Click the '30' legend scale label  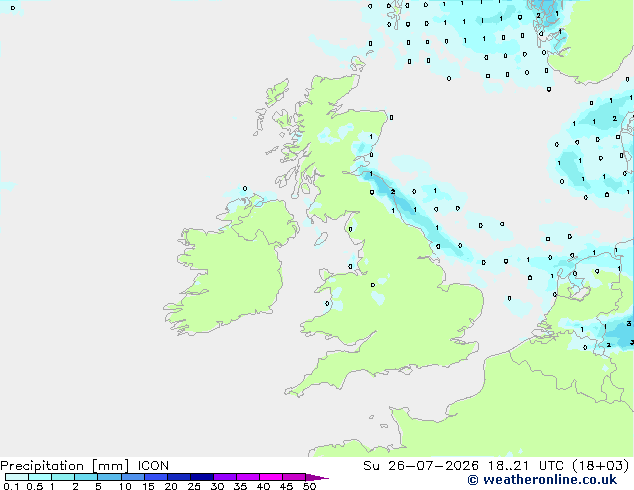point(217,486)
